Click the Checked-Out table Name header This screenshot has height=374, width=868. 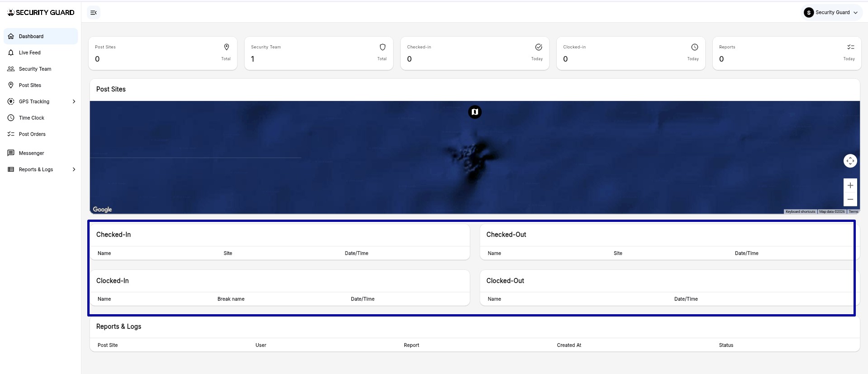[494, 253]
